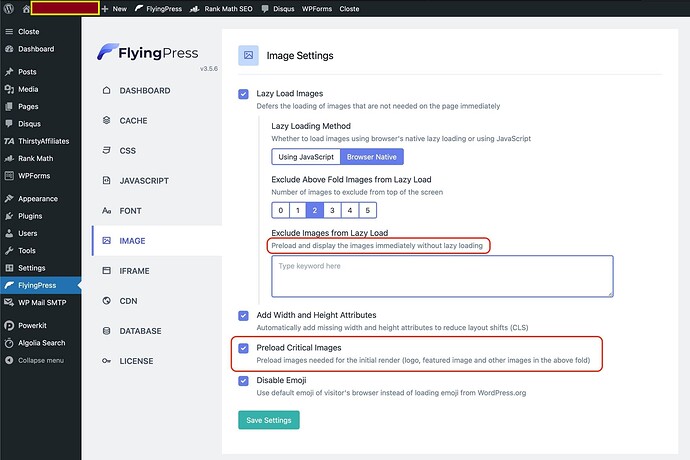Open the New content menu in admin bar
Screen dimensions: 690x460
pos(114,9)
